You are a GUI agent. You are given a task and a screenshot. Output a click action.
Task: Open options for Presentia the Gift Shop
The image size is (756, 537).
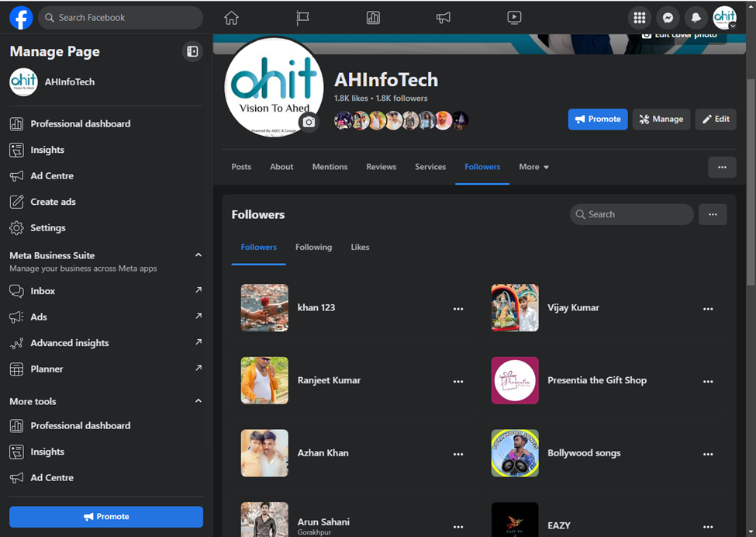[708, 382]
